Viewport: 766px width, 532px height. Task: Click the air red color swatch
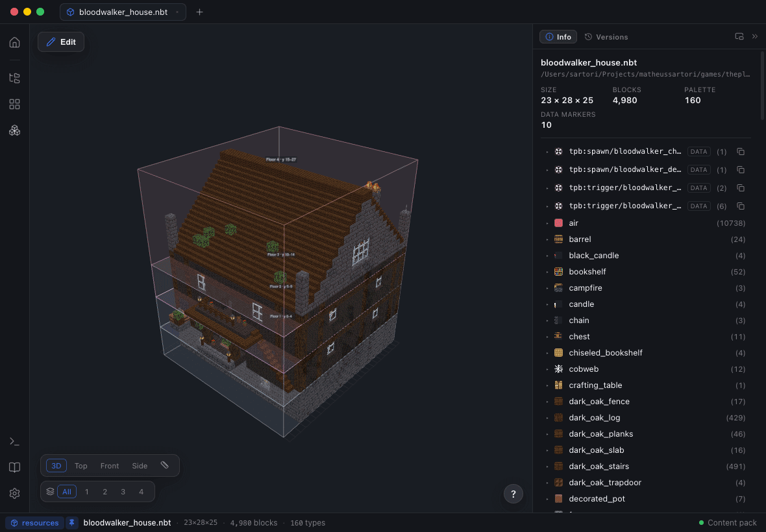coord(558,223)
